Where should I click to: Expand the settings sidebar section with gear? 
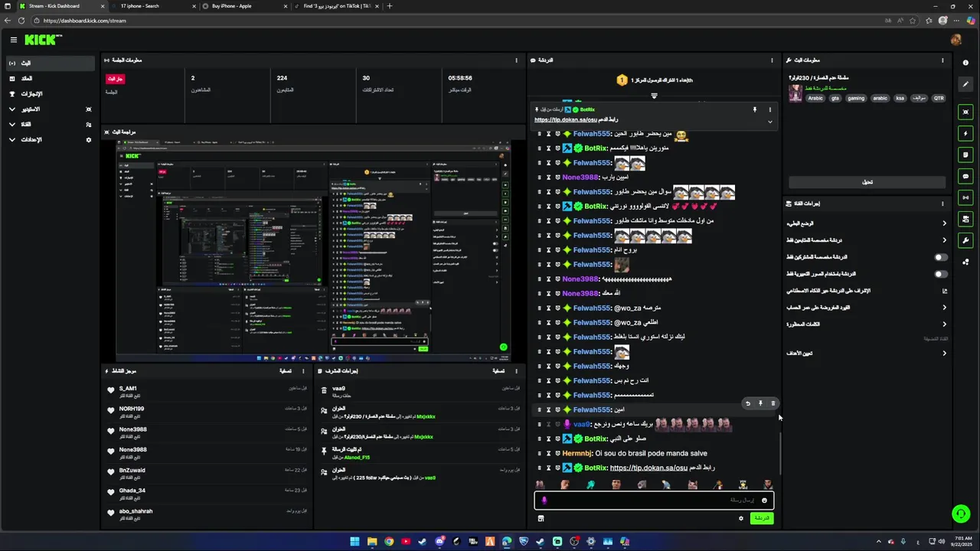(50, 140)
